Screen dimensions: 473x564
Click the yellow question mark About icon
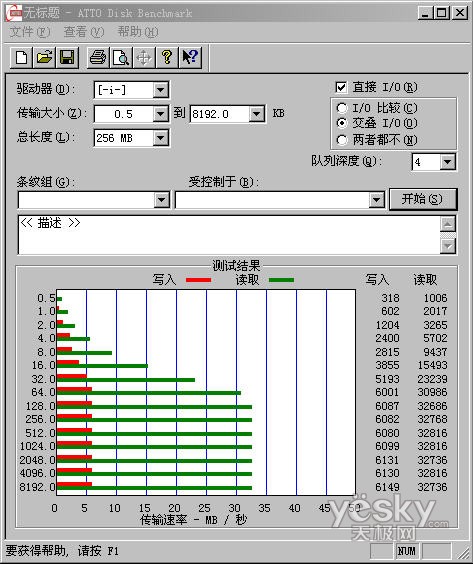167,57
